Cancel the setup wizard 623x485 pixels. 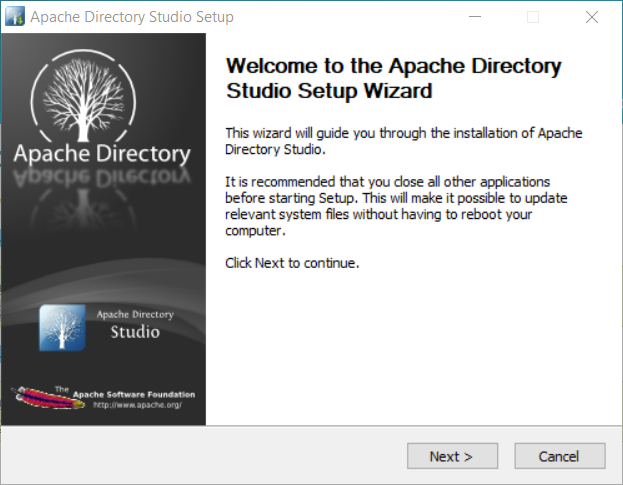pos(560,456)
